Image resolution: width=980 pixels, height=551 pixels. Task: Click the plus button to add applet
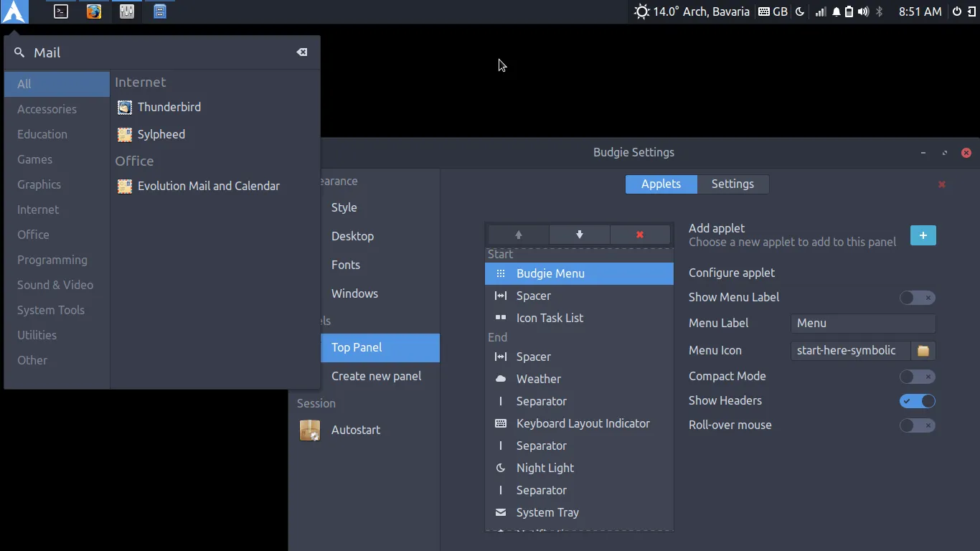point(923,235)
